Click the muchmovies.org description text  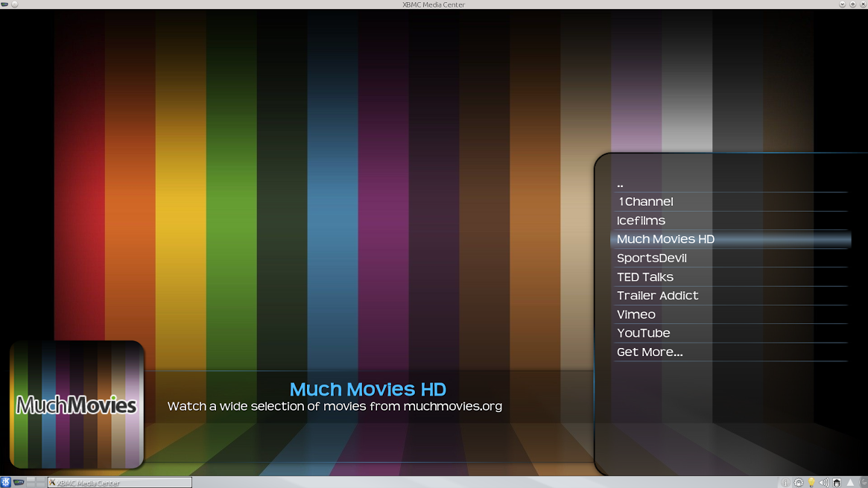point(335,406)
